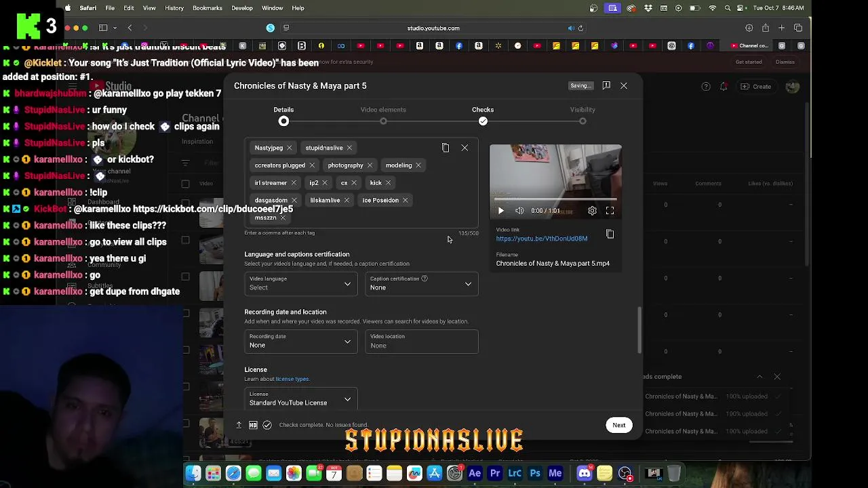Clear all tags with X icon
868x488 pixels.
(465, 148)
